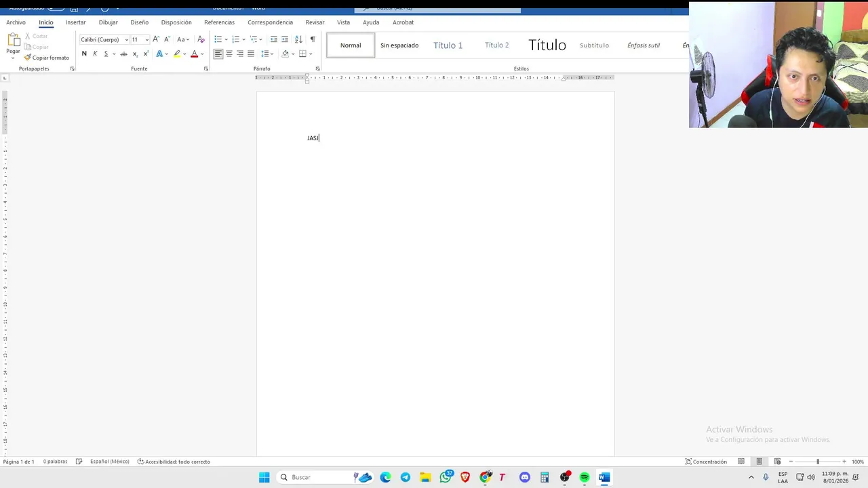Screen dimensions: 868x488
Task: Click Accesibilidad: todo correcto status
Action: (x=174, y=462)
